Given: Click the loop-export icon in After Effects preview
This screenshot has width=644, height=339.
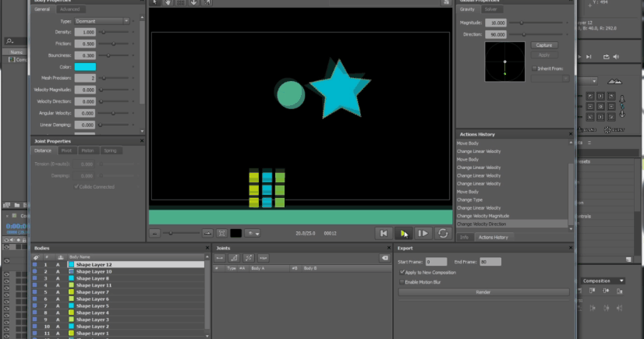Looking at the screenshot, I should pyautogui.click(x=607, y=57).
